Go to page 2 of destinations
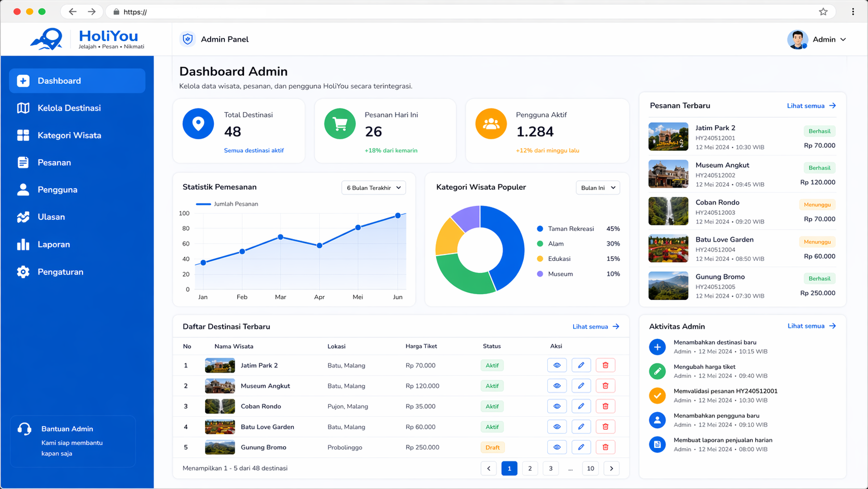The height and width of the screenshot is (489, 868). coord(530,468)
